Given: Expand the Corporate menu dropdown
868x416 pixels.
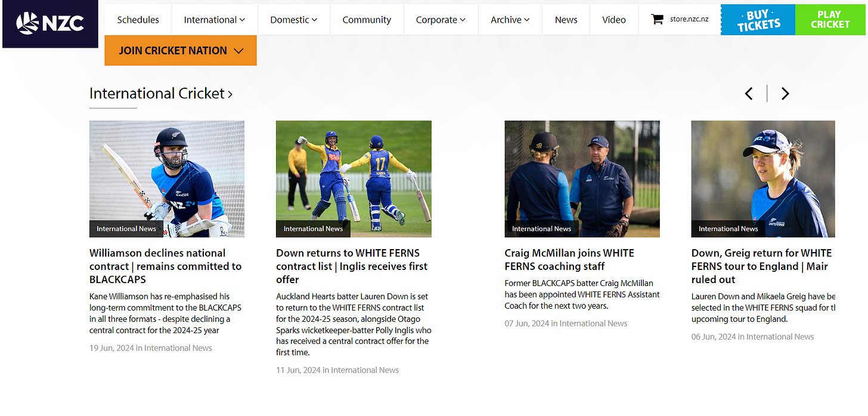Looking at the screenshot, I should point(441,20).
